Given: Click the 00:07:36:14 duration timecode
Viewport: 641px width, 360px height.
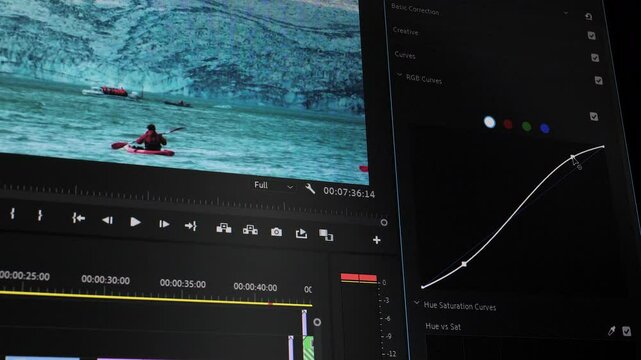Looking at the screenshot, I should (x=349, y=192).
